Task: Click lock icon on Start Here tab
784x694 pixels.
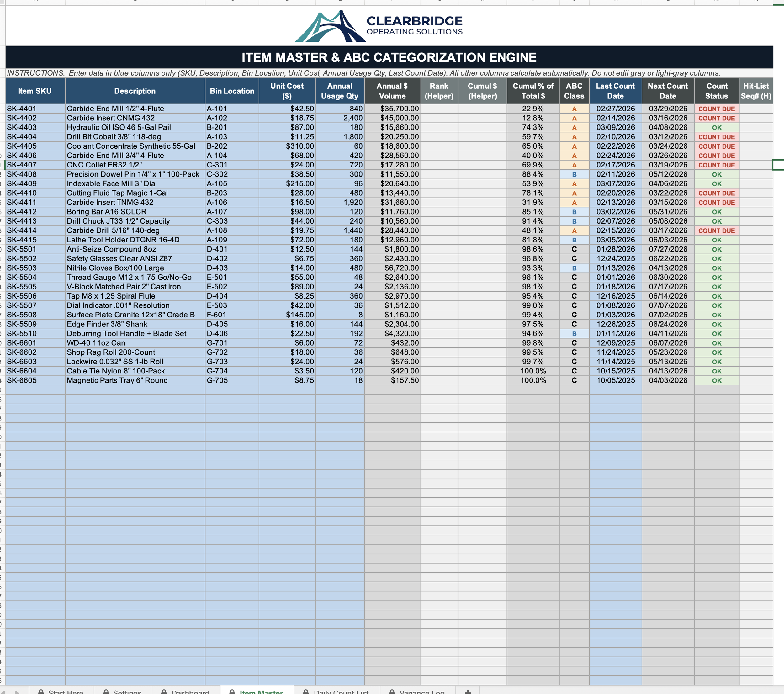Action: [x=41, y=692]
